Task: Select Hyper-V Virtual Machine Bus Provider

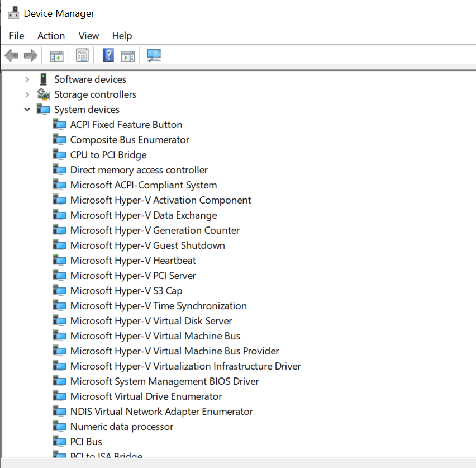Action: (x=174, y=351)
